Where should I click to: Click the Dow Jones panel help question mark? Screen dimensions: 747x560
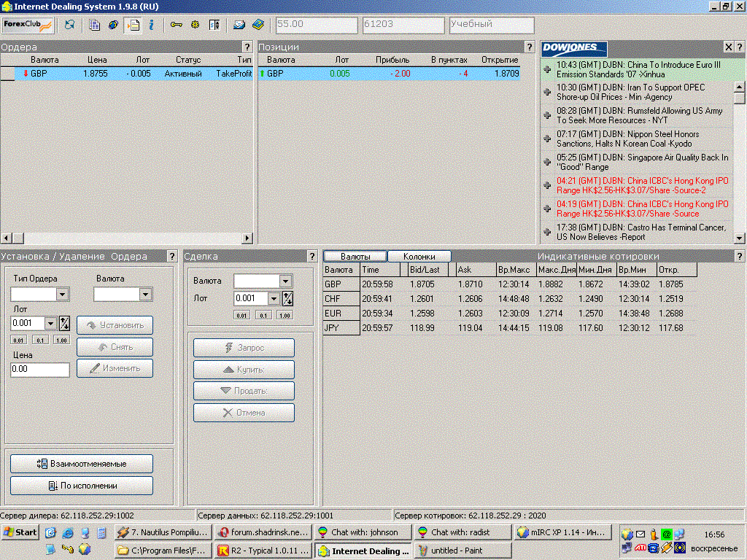point(740,47)
